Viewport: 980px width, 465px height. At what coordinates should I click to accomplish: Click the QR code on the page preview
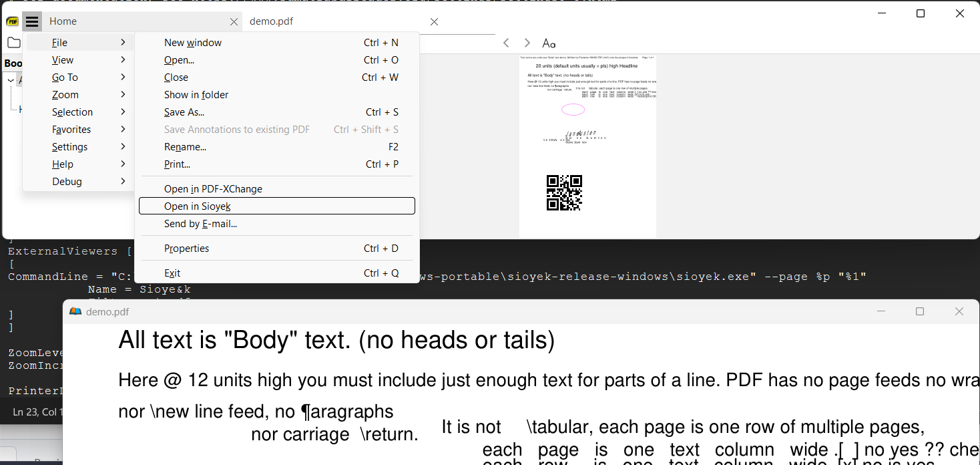pos(564,193)
